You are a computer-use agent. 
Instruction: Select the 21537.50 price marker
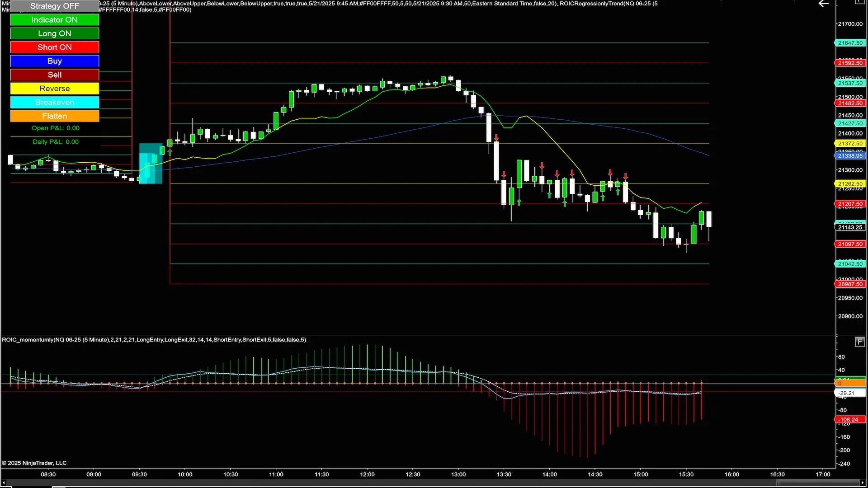[x=850, y=83]
